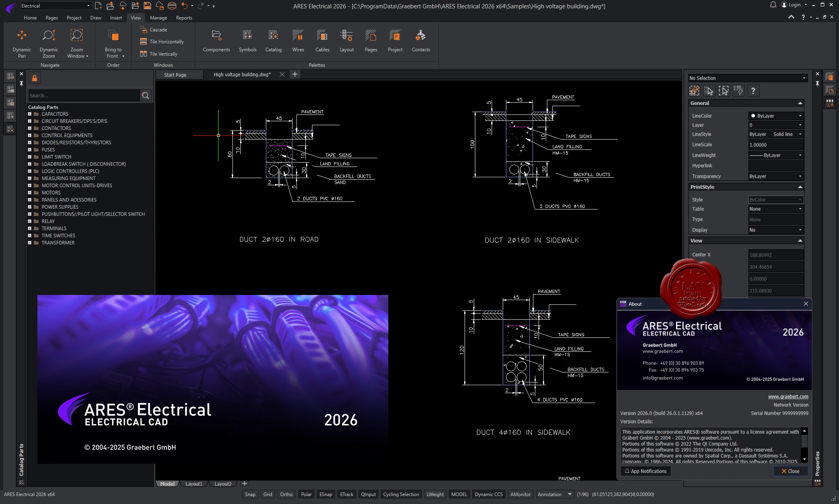
Task: Toggle ETrack in the status bar
Action: (347, 494)
